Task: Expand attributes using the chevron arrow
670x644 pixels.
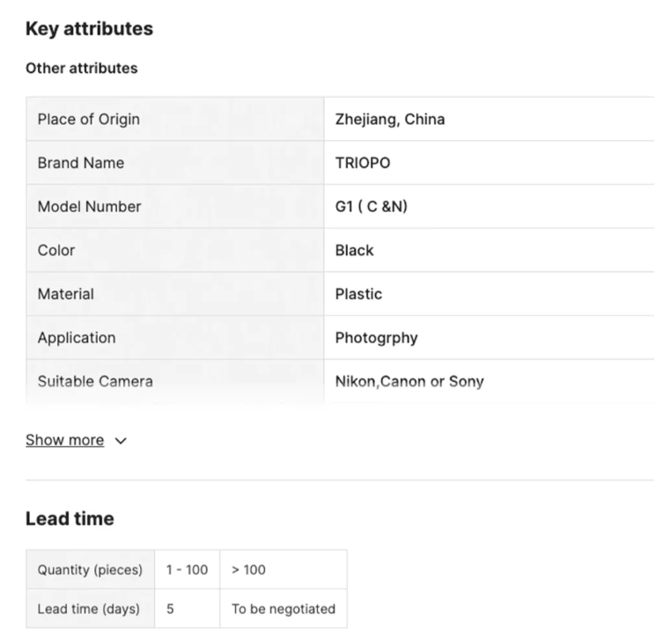Action: [121, 441]
